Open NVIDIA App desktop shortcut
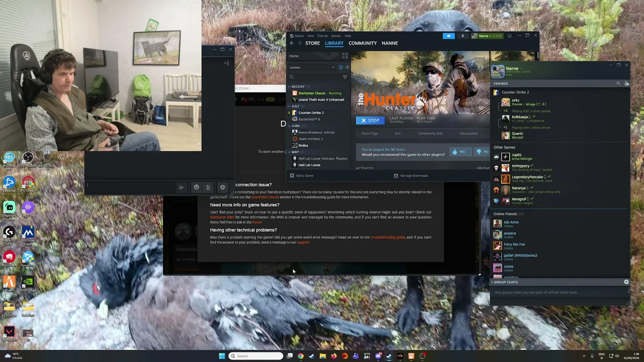This screenshot has height=362, width=644. click(28, 284)
